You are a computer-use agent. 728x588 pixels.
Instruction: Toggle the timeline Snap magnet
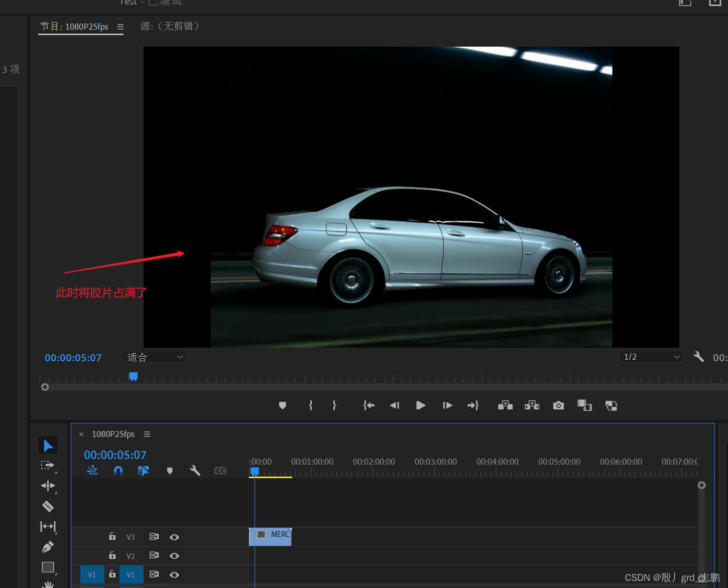click(x=118, y=471)
